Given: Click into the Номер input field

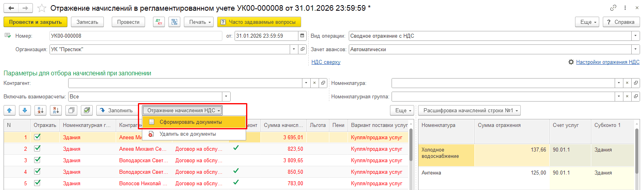Looking at the screenshot, I should 135,36.
